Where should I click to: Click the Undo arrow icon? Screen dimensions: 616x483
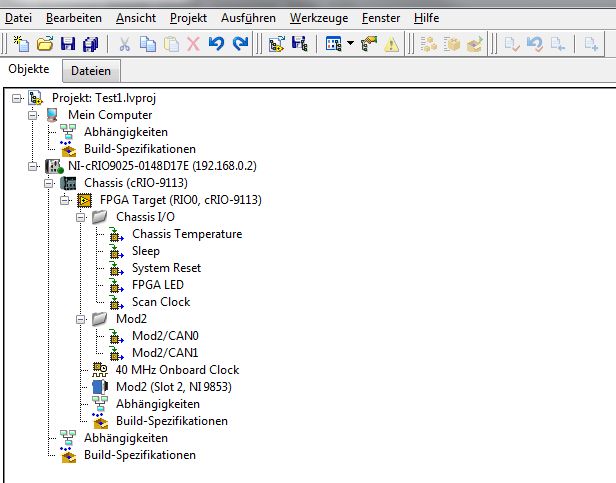[x=216, y=44]
